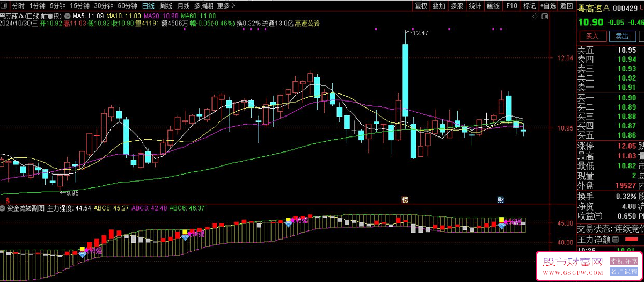
Task: Expand the 更多 periods menu
Action: (x=226, y=6)
